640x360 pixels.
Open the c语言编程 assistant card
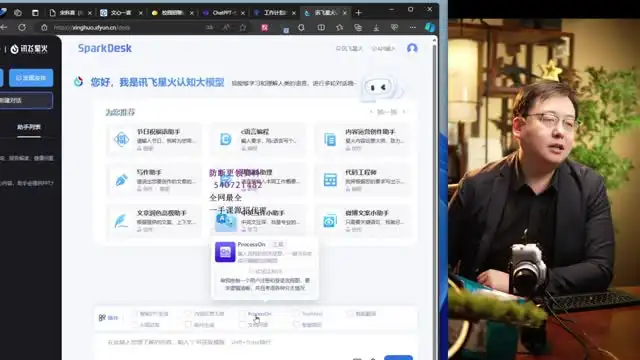pyautogui.click(x=258, y=139)
